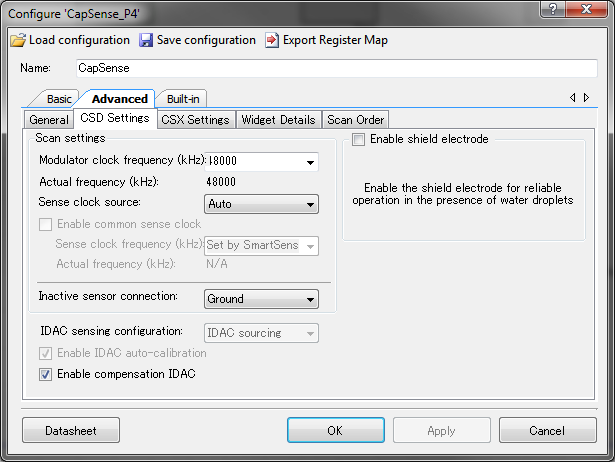
Task: Click the Export Register Map icon
Action: (x=272, y=40)
